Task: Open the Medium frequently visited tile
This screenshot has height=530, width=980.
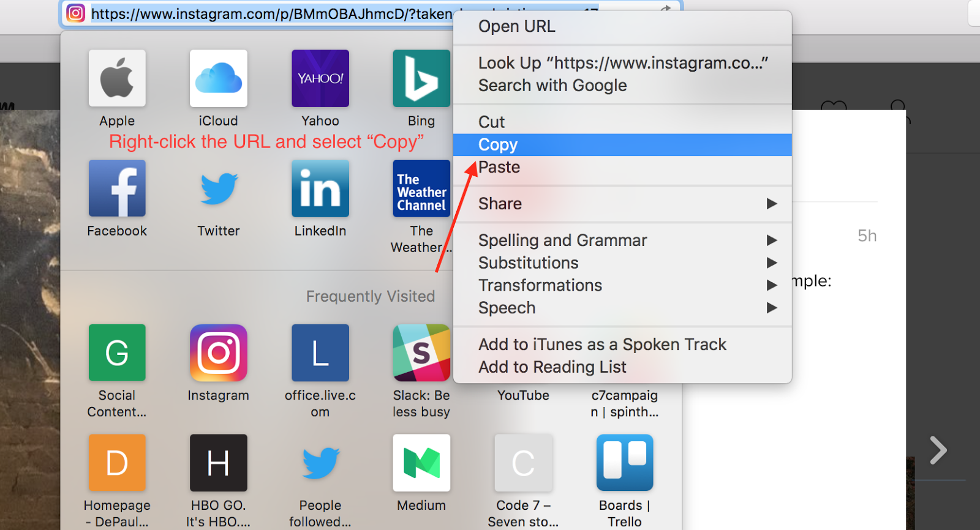Action: (x=421, y=463)
